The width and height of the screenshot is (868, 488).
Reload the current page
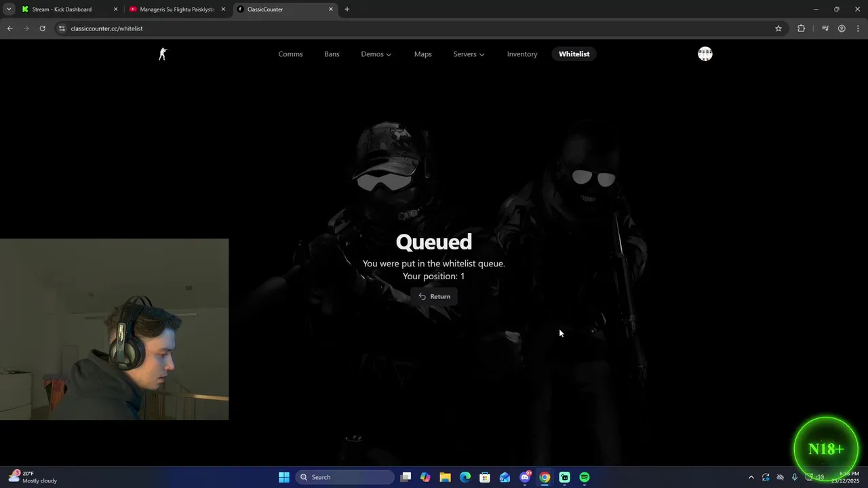tap(42, 28)
